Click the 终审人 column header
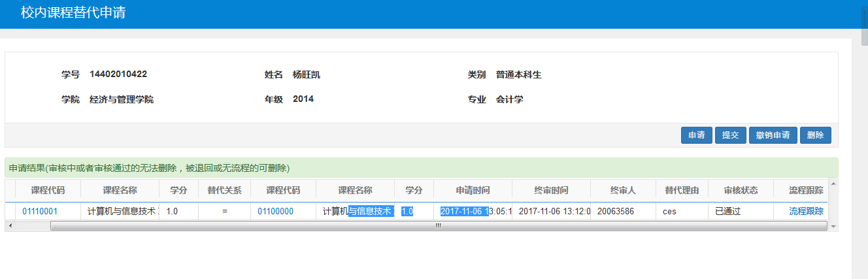The height and width of the screenshot is (279, 868). pyautogui.click(x=623, y=191)
